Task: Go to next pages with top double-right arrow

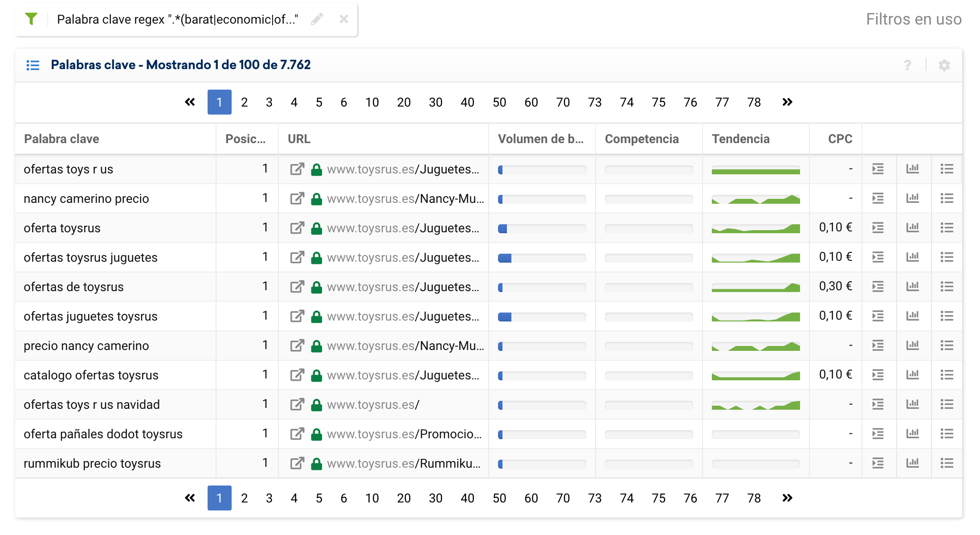Action: [787, 102]
